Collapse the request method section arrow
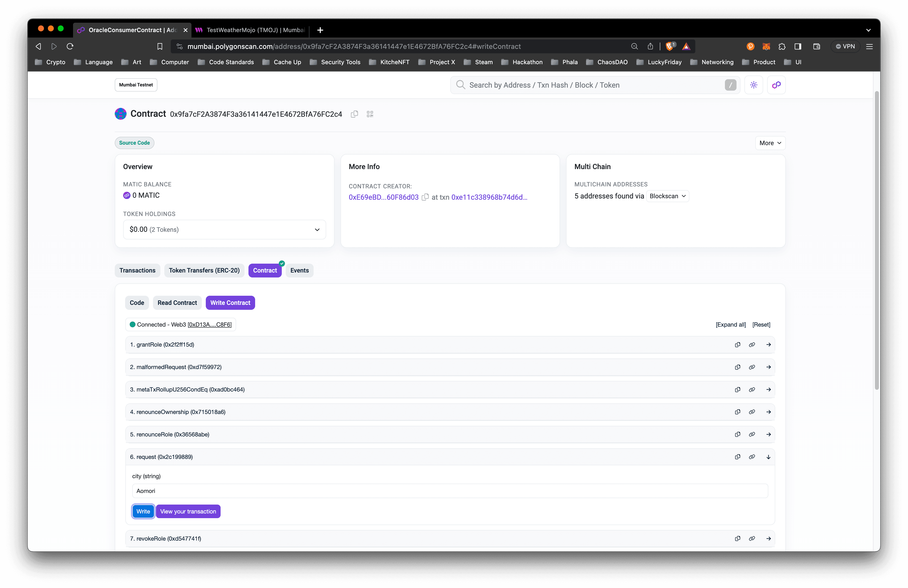The image size is (908, 588). pos(768,457)
